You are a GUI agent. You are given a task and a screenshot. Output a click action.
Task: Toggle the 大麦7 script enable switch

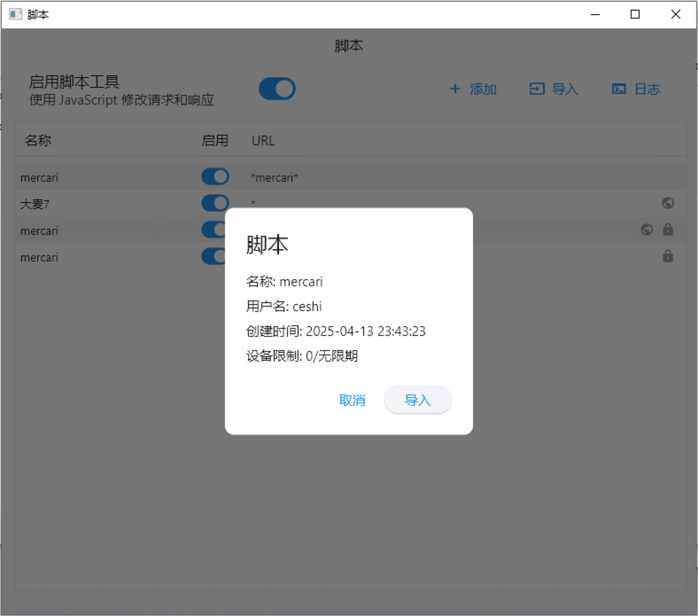(x=215, y=203)
